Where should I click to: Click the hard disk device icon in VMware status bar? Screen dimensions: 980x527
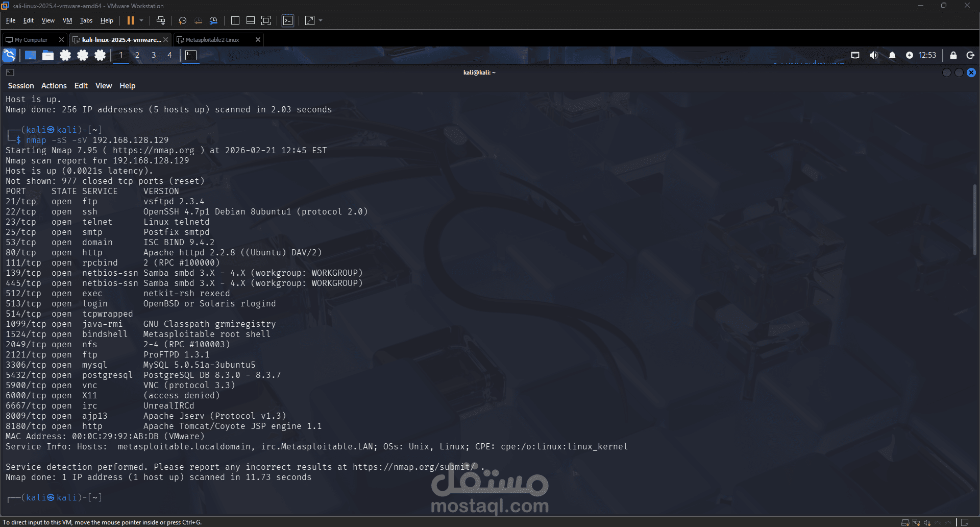click(905, 522)
